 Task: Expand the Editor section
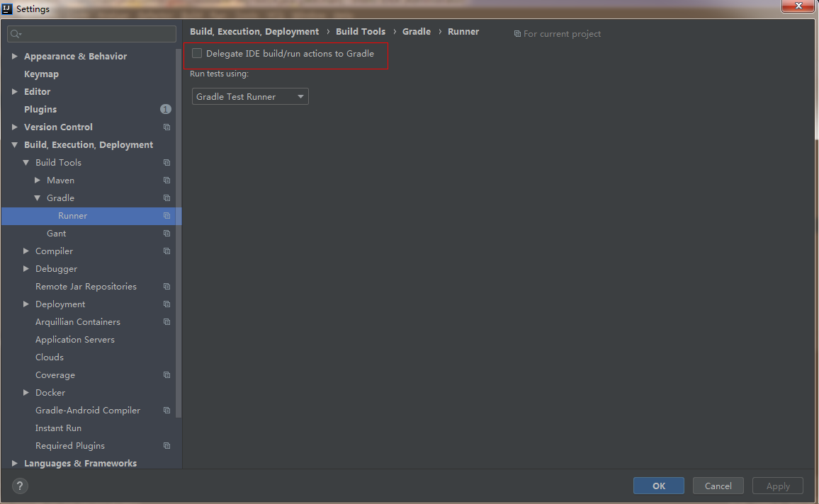point(15,92)
